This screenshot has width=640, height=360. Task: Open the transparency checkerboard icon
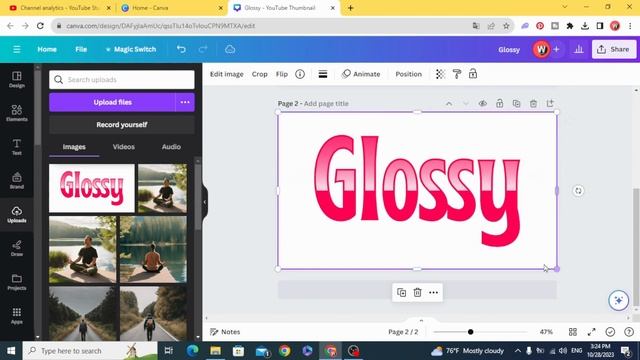(440, 74)
